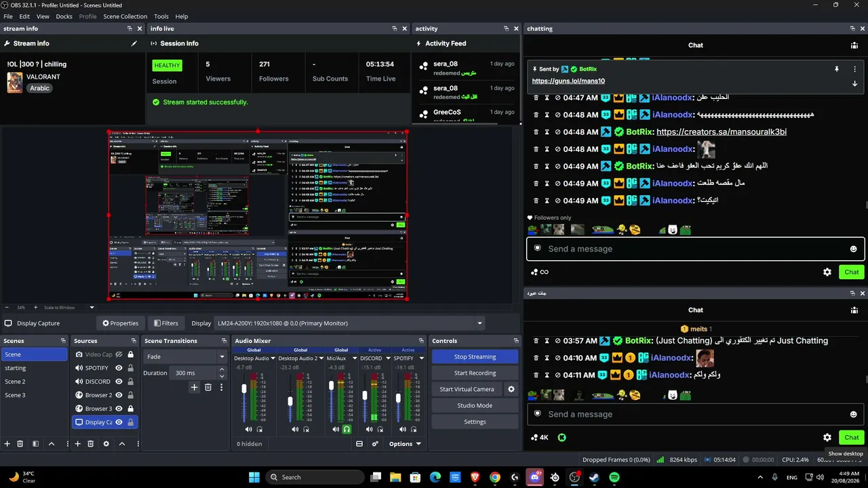Open source Filters button
The width and height of the screenshot is (868, 488).
pyautogui.click(x=166, y=323)
